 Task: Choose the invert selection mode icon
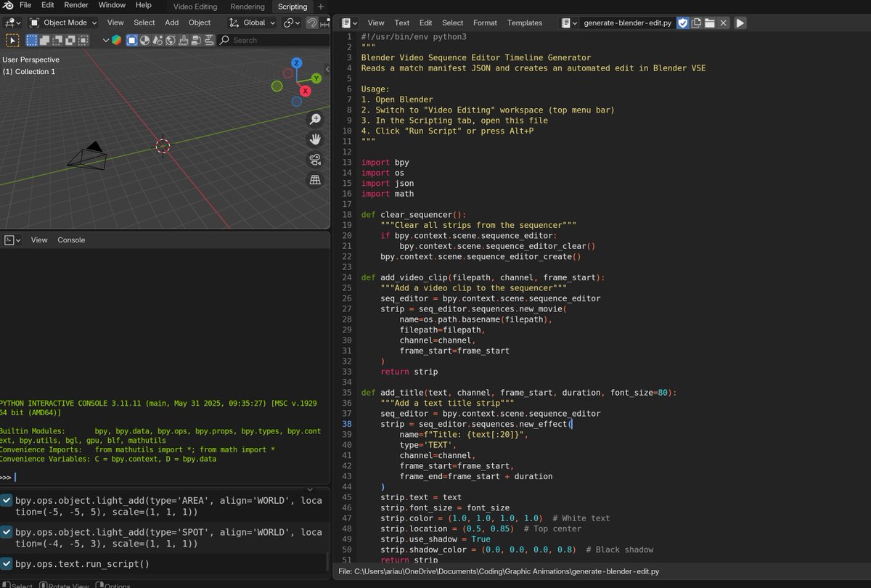coord(70,41)
